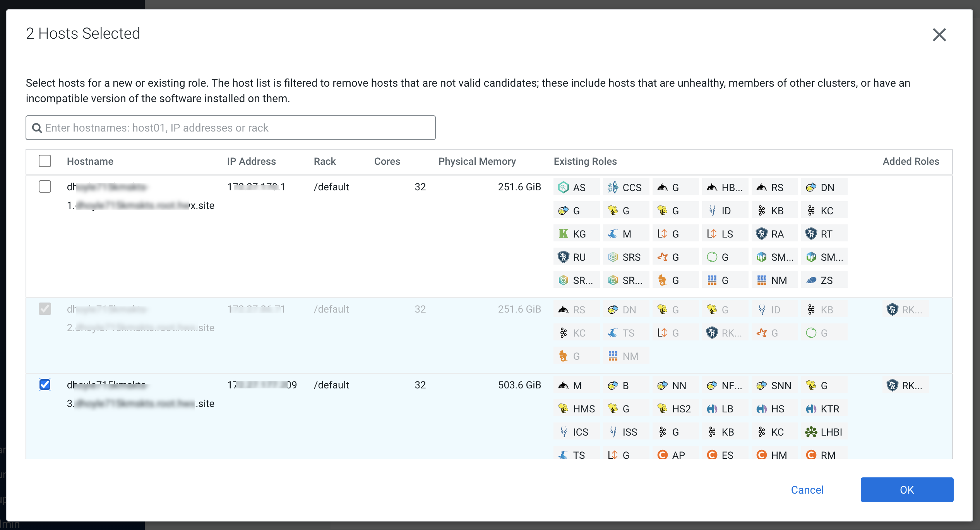The image size is (980, 530).
Task: Click the KG role icon on first host
Action: click(x=564, y=234)
